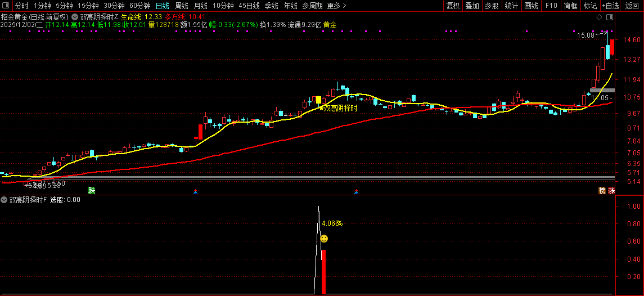Switch to 分时 intraday view
Screen dimensions: 644x296
click(x=22, y=6)
